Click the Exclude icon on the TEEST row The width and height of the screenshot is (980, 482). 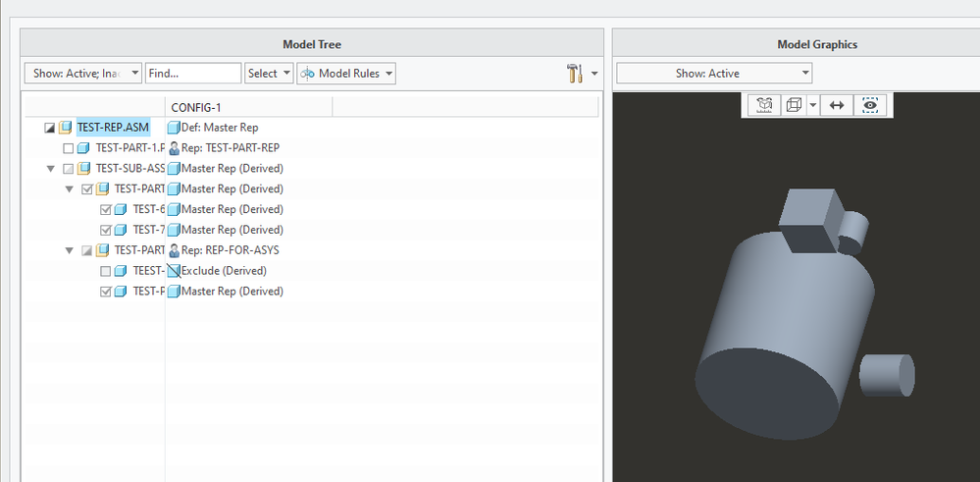(x=174, y=271)
